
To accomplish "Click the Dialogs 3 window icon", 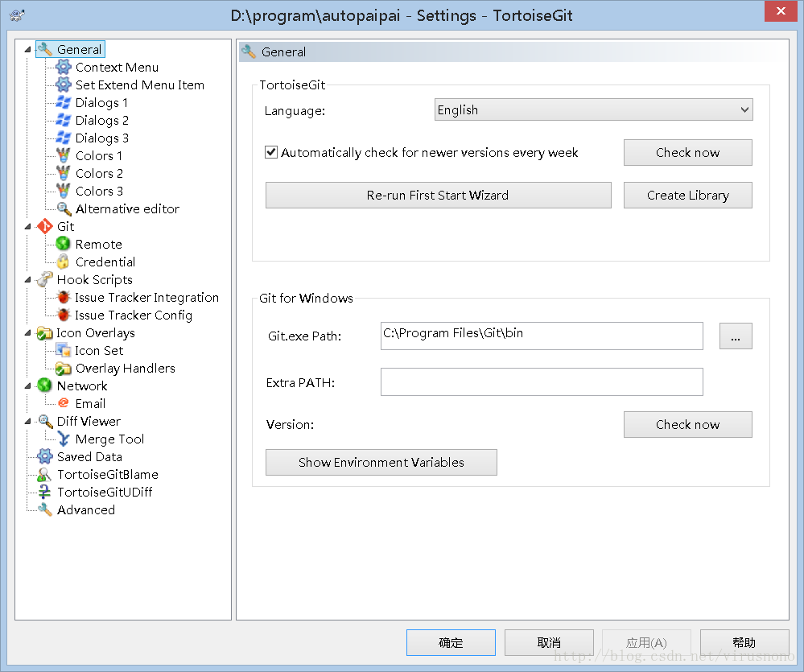I will point(63,138).
